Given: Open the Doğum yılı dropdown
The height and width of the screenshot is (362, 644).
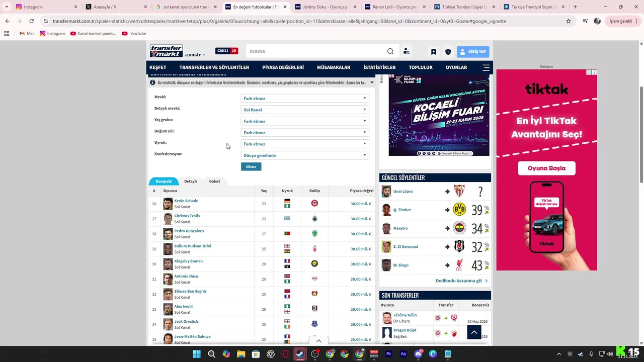Looking at the screenshot, I should click(x=305, y=133).
